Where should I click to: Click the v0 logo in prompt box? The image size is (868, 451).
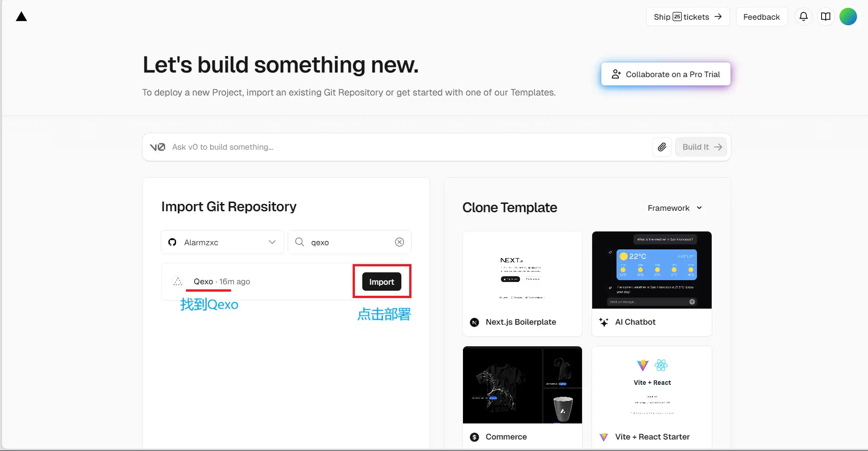(158, 147)
